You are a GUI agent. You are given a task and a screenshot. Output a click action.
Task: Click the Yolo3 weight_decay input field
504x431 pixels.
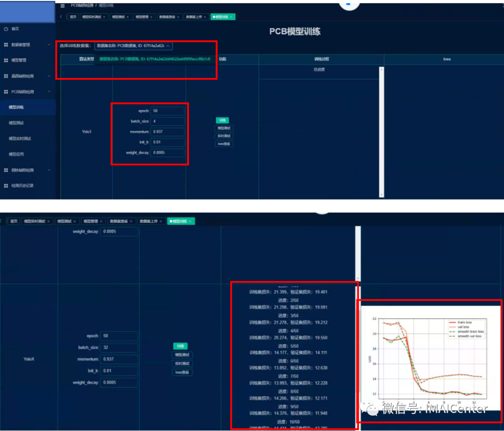(168, 153)
